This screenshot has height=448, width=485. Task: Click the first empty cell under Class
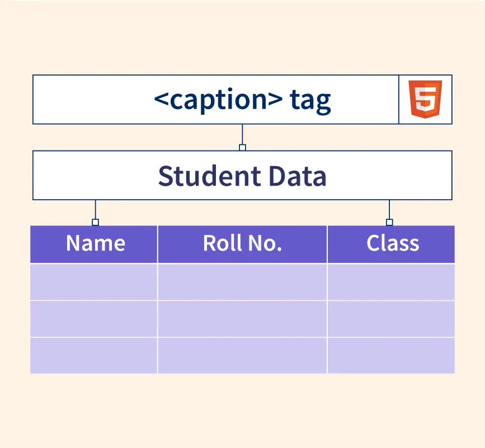pos(391,282)
